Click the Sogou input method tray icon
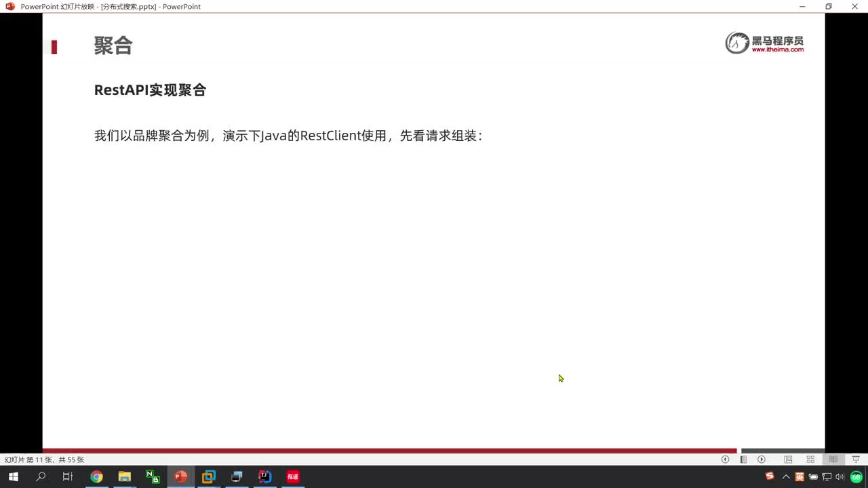 (x=770, y=476)
